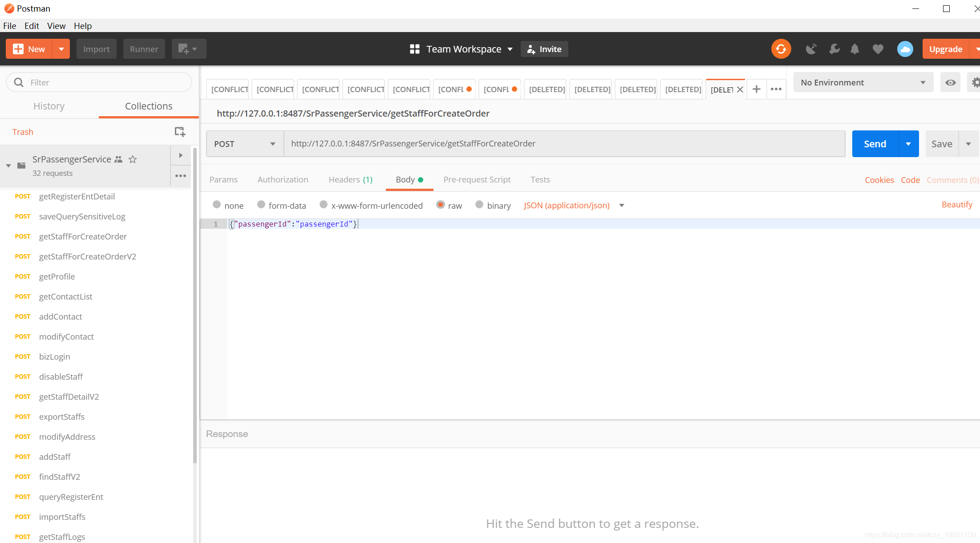Screen dimensions: 980x543
Task: Click the Postman refresh/sync icon
Action: click(x=780, y=48)
